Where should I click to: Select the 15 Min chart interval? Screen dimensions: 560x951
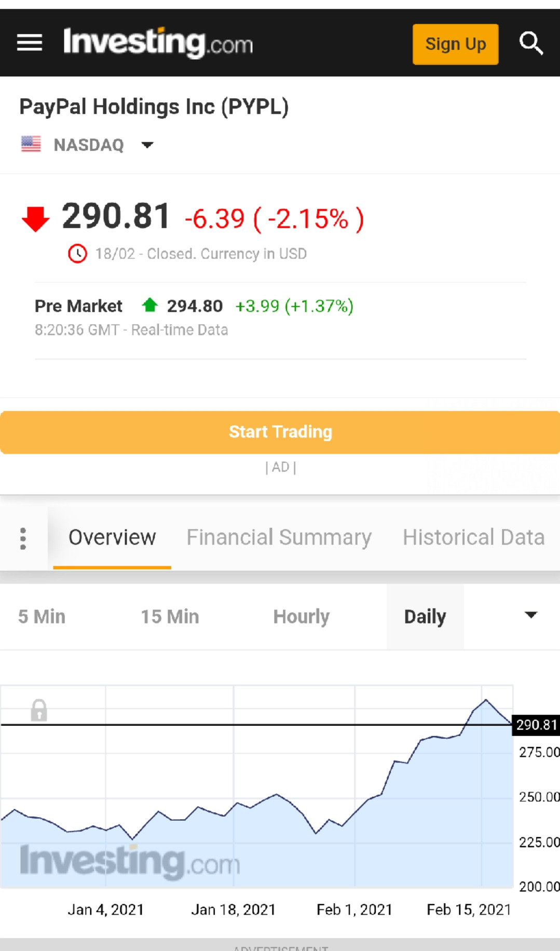pos(170,617)
